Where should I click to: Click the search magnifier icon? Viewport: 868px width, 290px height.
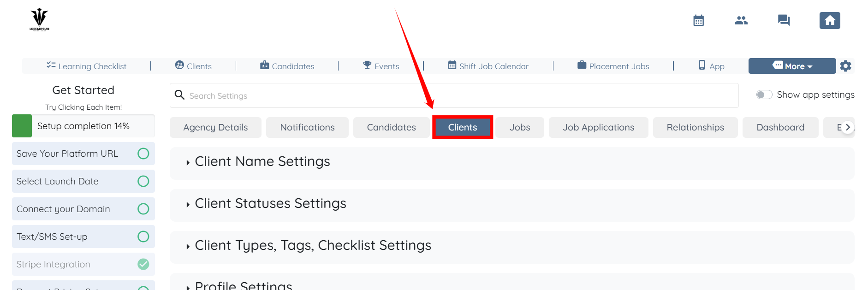pyautogui.click(x=180, y=95)
